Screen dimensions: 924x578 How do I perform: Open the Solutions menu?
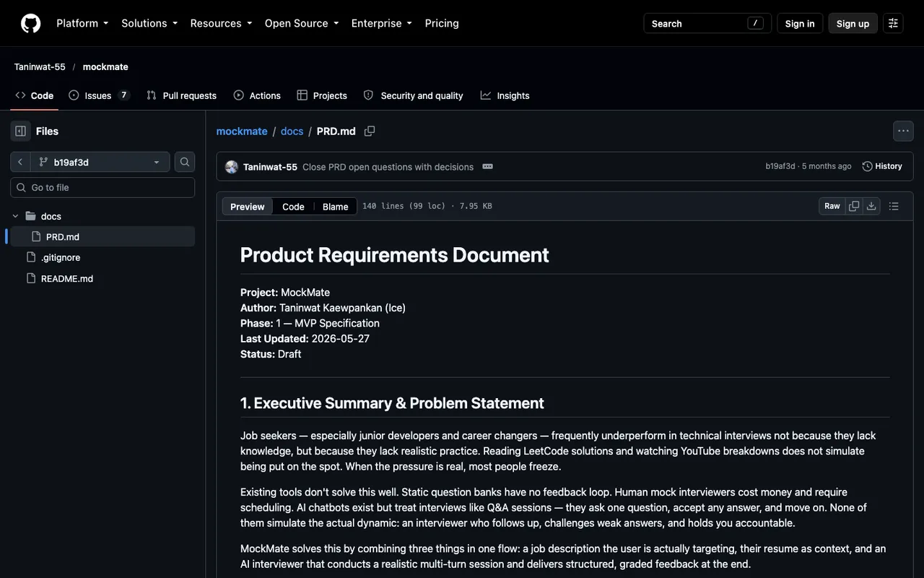pyautogui.click(x=149, y=23)
